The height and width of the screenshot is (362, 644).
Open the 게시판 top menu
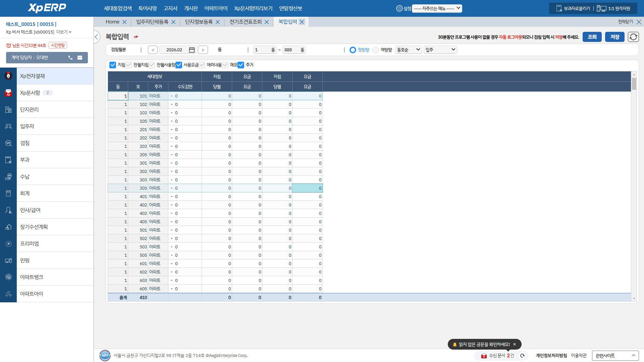click(x=191, y=8)
